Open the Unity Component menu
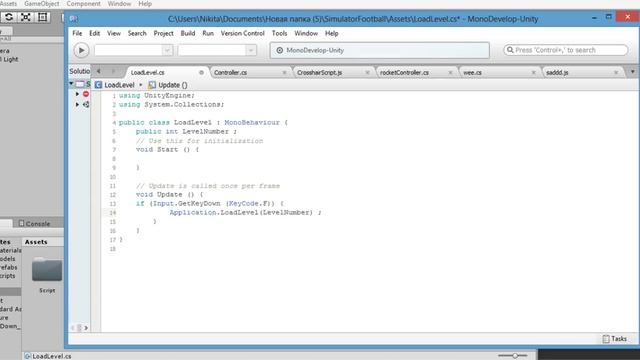The width and height of the screenshot is (640, 360). click(x=83, y=4)
